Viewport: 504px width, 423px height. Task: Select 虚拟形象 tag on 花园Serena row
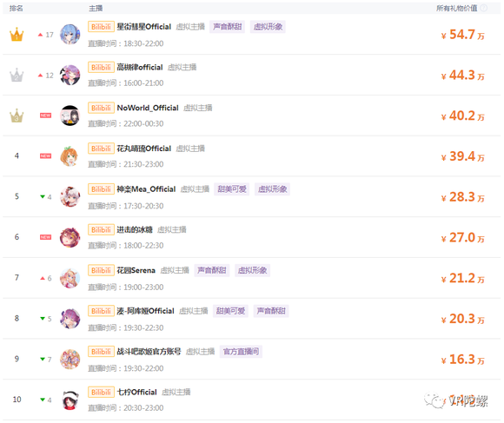[x=252, y=270]
